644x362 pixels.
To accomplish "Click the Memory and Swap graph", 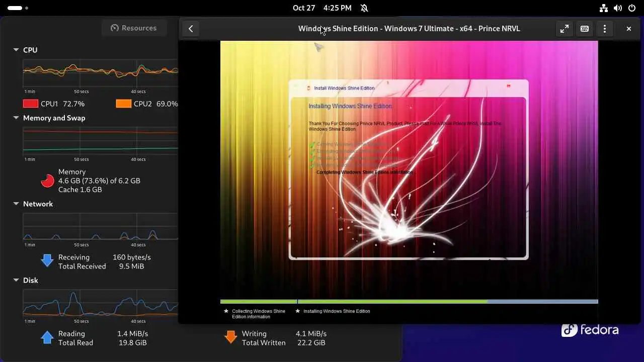I will tap(101, 141).
